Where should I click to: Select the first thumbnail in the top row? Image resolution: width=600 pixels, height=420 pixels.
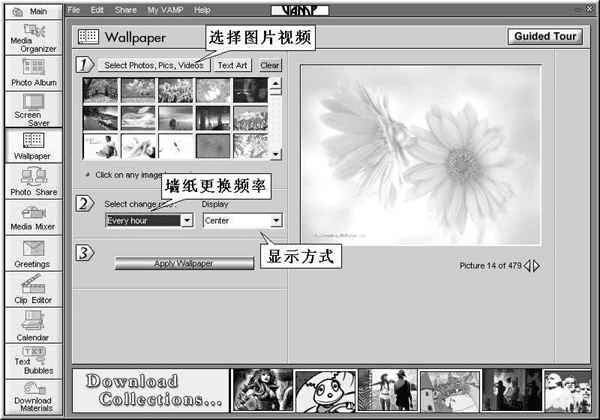click(x=100, y=91)
